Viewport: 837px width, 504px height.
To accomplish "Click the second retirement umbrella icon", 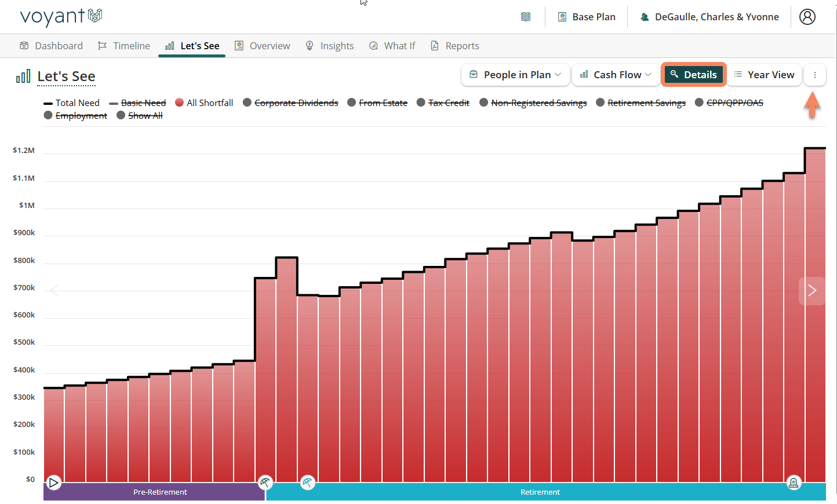I will pyautogui.click(x=308, y=482).
